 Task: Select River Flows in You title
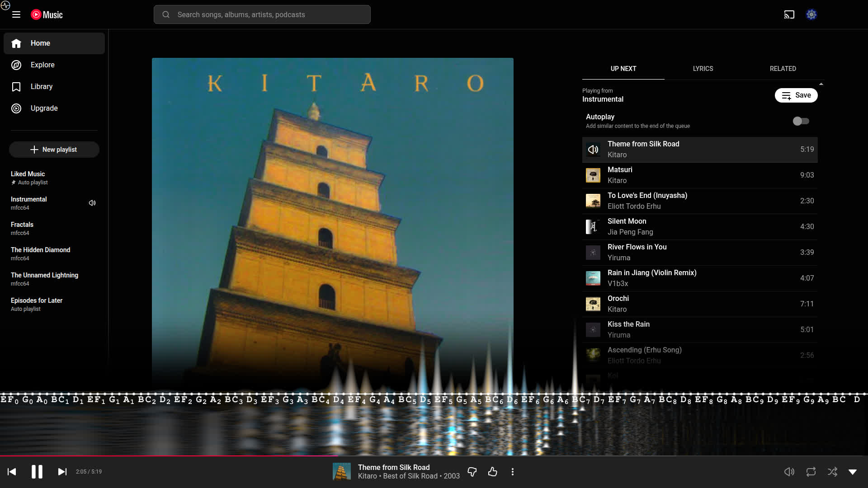click(x=637, y=247)
